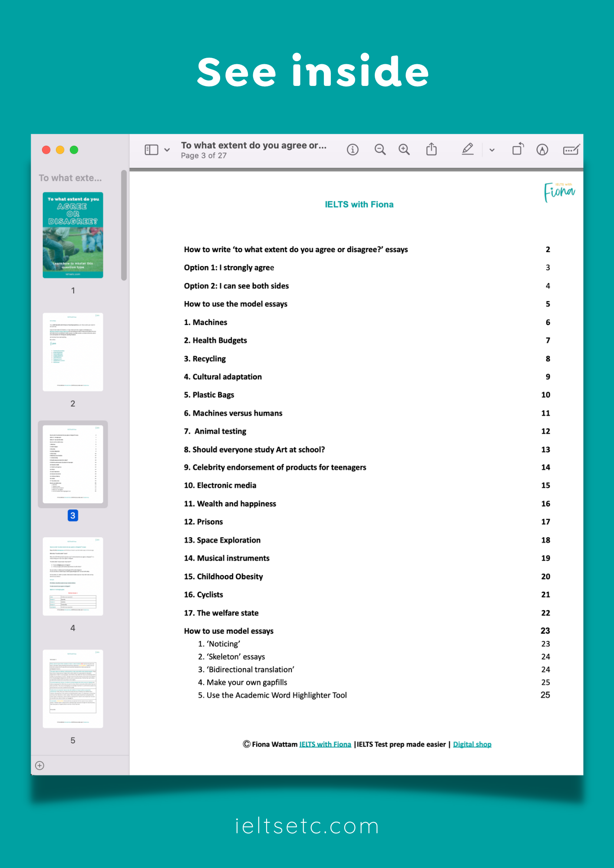Click '9. Celebrity endorsement of products' entry
The width and height of the screenshot is (614, 868).
(x=275, y=467)
